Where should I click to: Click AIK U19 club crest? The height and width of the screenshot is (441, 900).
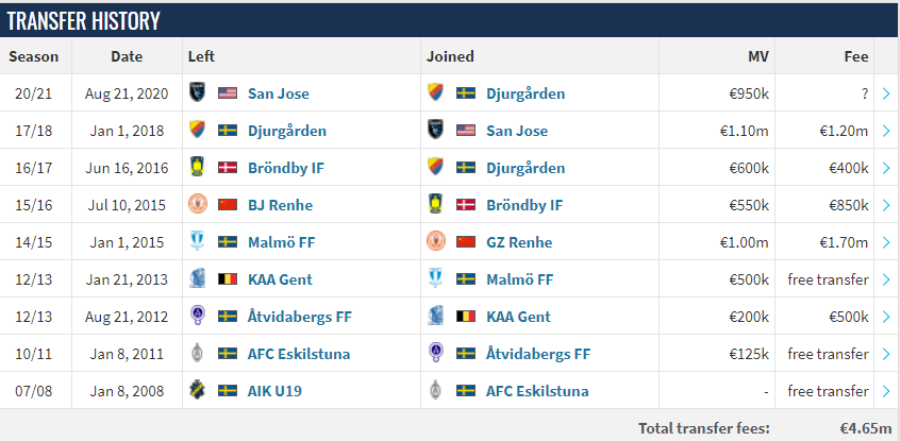click(x=197, y=391)
